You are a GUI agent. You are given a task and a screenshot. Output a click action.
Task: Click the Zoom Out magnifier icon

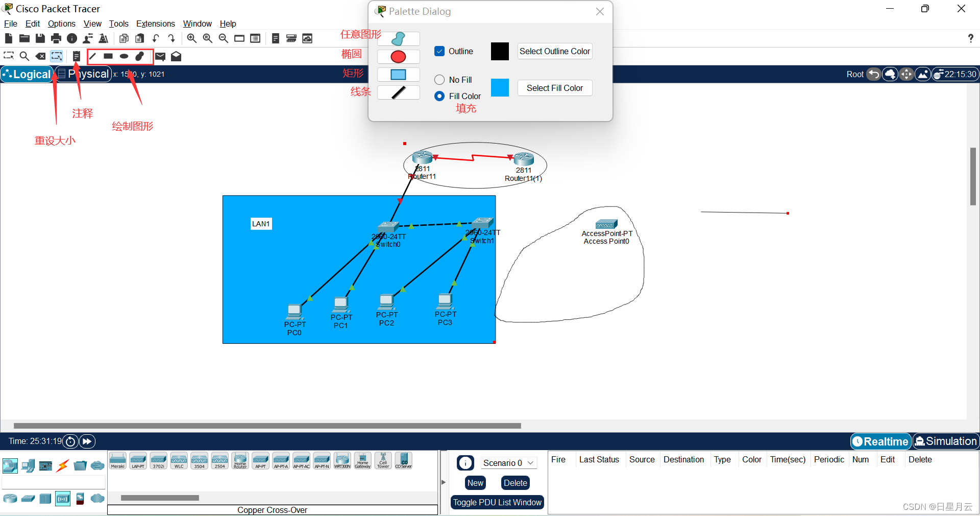[x=223, y=38]
